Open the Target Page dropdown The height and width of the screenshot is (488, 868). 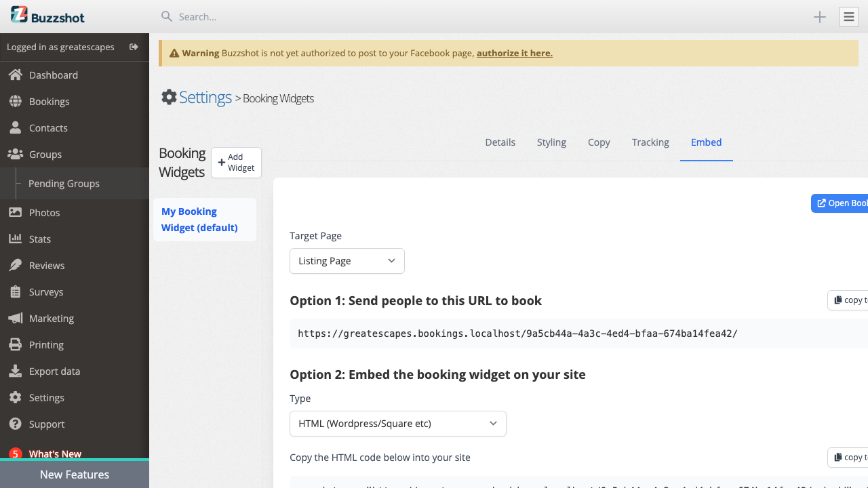347,261
